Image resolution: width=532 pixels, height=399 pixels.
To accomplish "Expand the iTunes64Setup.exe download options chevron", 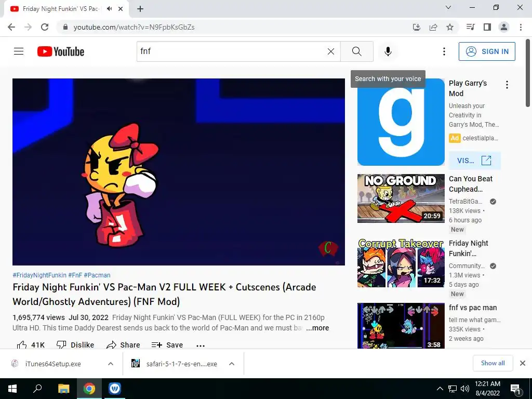I will coord(111,364).
